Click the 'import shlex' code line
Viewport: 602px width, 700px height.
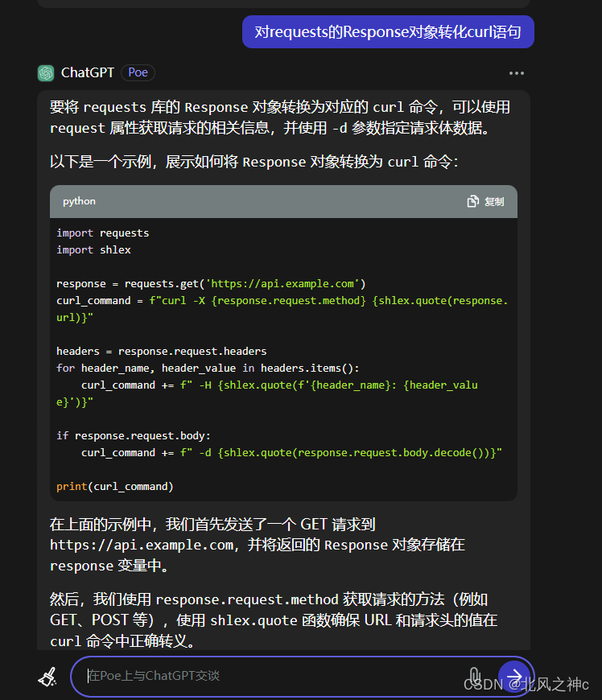tap(94, 250)
